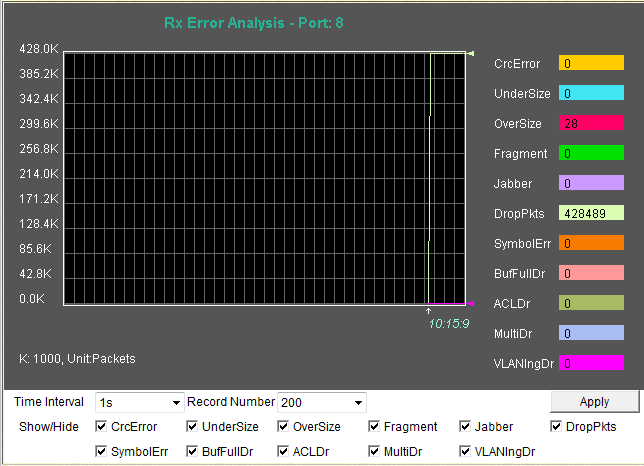Image resolution: width=644 pixels, height=466 pixels.
Task: Click the SymbolErr orange color swatch
Action: tap(591, 243)
